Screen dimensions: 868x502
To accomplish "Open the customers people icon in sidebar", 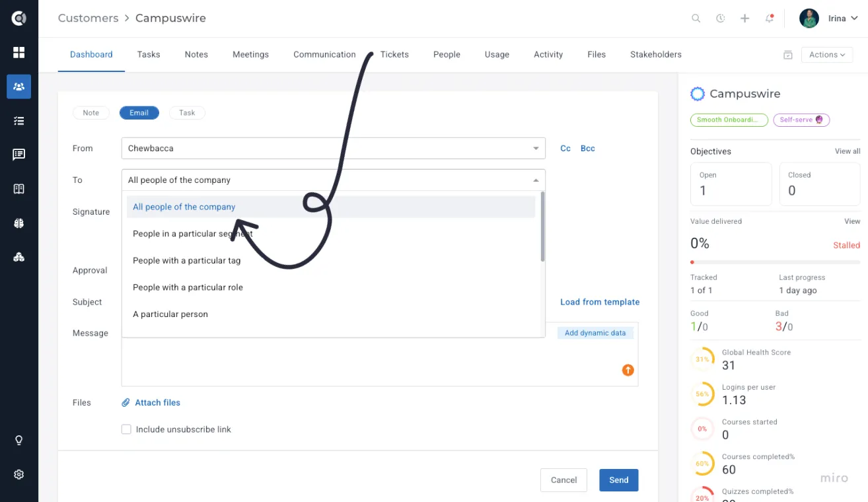I will pyautogui.click(x=18, y=87).
